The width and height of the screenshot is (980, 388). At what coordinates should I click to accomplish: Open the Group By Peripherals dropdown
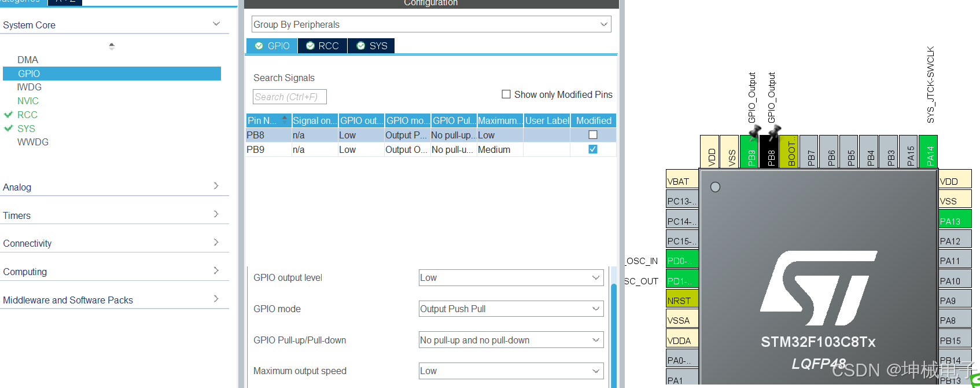(x=431, y=24)
